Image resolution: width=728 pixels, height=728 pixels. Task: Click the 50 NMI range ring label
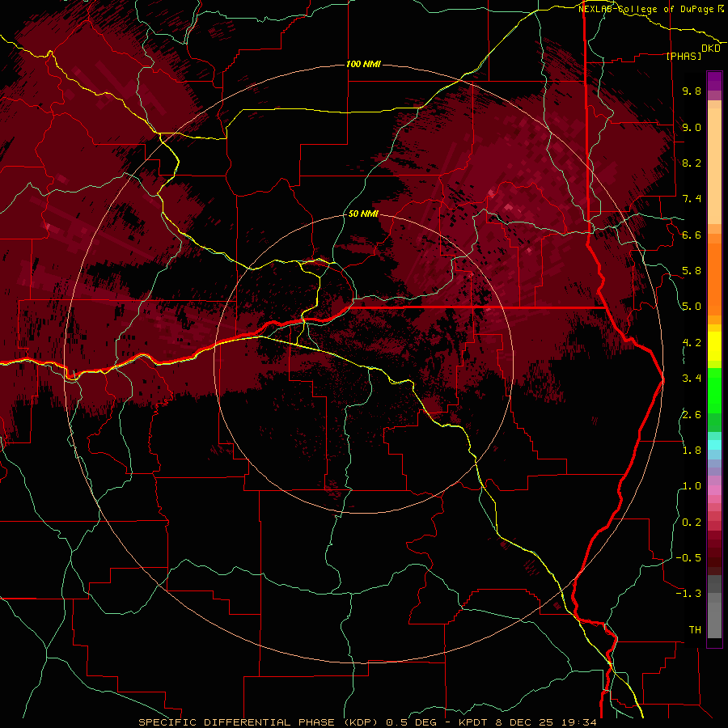(x=363, y=214)
